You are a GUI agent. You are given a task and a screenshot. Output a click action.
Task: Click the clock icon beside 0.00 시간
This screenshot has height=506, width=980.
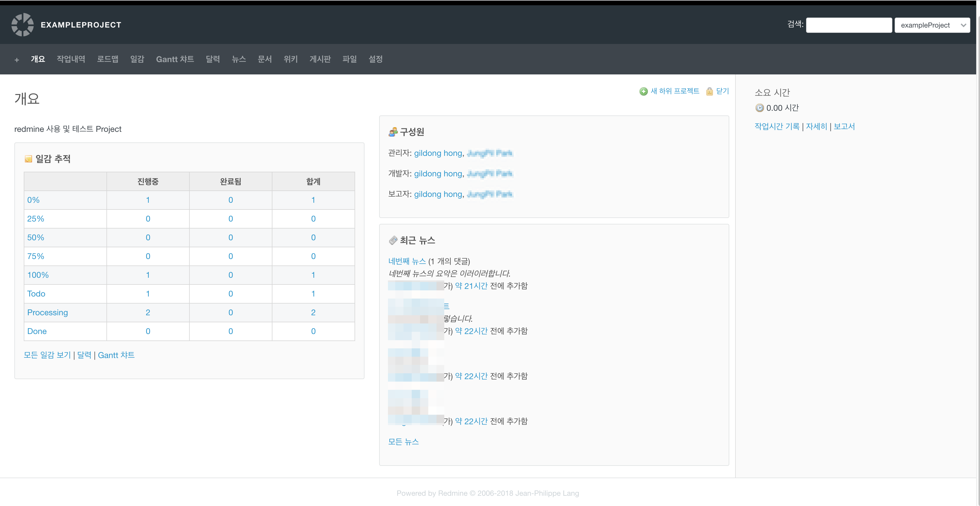click(x=759, y=108)
